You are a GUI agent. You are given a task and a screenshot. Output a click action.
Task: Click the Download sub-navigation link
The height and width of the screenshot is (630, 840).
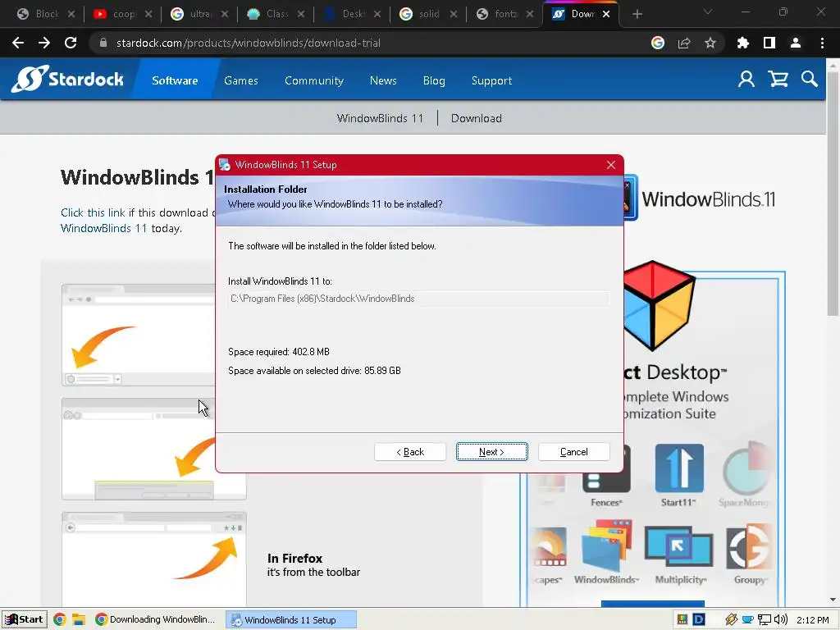(x=477, y=118)
